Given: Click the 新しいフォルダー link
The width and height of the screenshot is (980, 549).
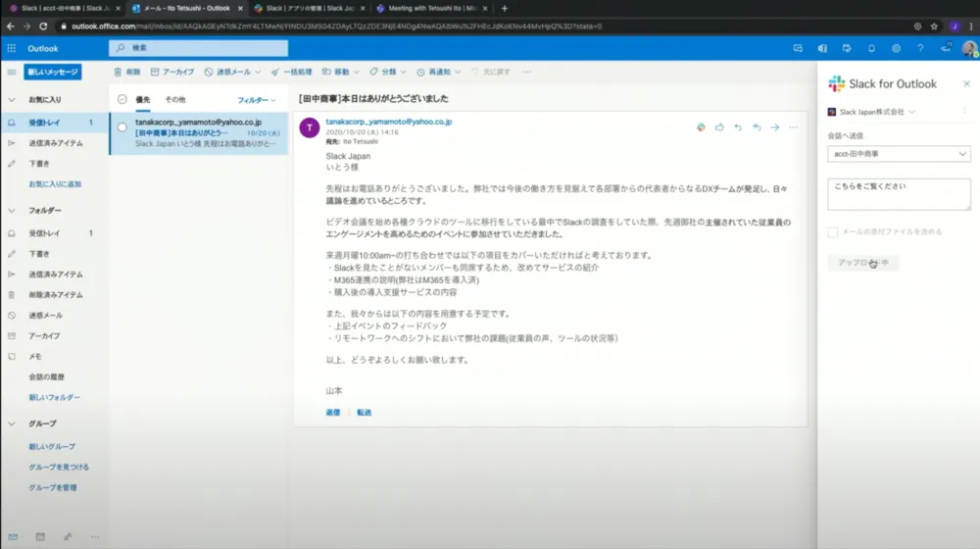Looking at the screenshot, I should point(54,397).
